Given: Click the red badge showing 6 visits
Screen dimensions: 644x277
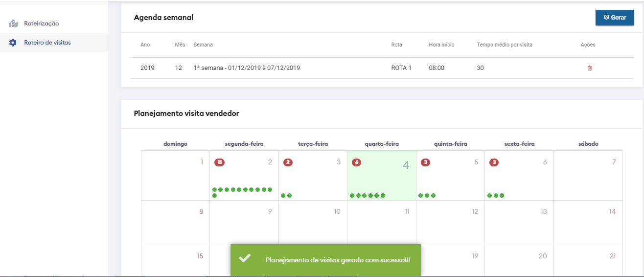Looking at the screenshot, I should pyautogui.click(x=356, y=162).
